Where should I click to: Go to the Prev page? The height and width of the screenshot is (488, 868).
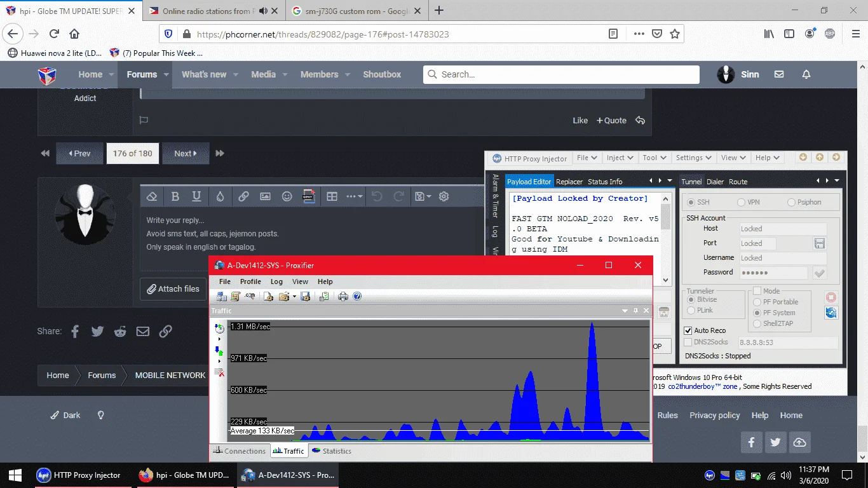pos(79,153)
